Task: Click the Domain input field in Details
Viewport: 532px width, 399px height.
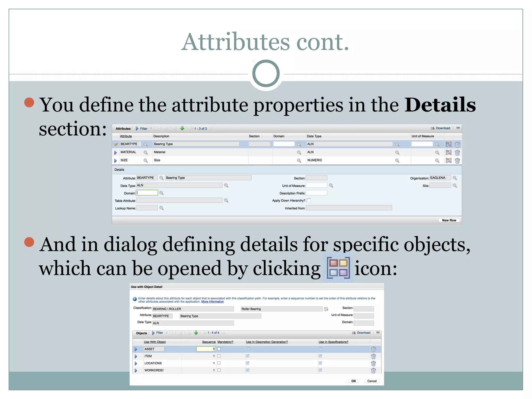Action: (147, 193)
